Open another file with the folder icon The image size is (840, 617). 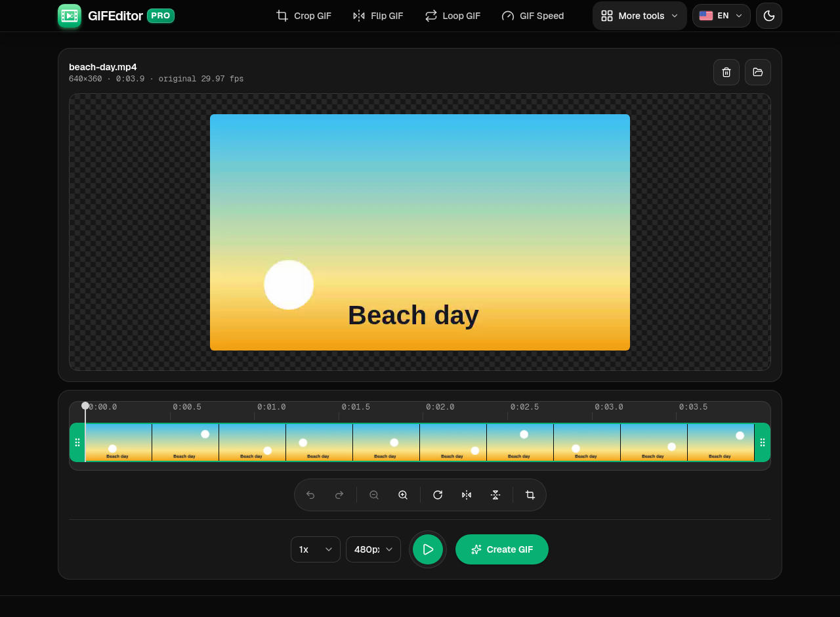758,72
